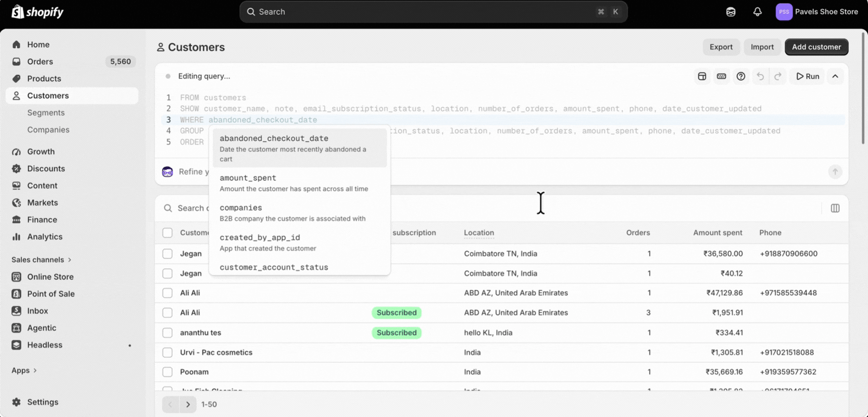Open the Poonam customer name
This screenshot has height=417, width=868.
[194, 372]
